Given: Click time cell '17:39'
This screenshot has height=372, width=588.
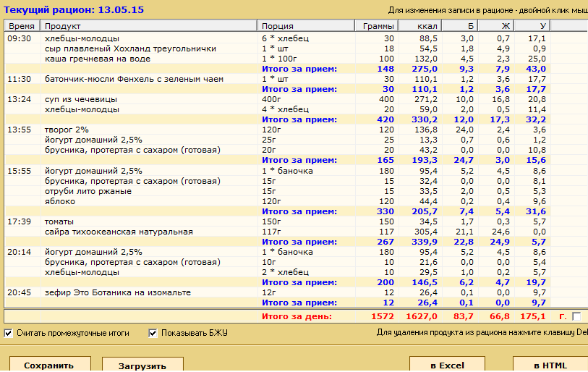Looking at the screenshot, I should pyautogui.click(x=19, y=221).
